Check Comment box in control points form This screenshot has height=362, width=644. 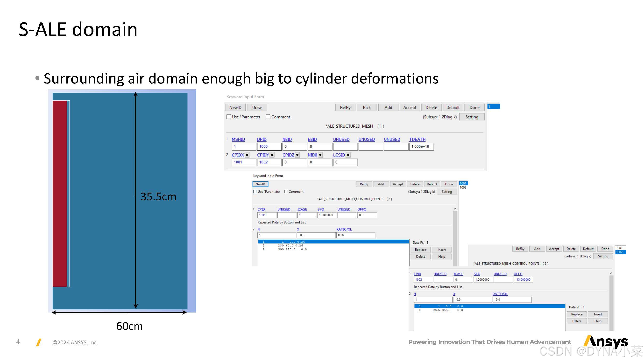click(x=286, y=192)
